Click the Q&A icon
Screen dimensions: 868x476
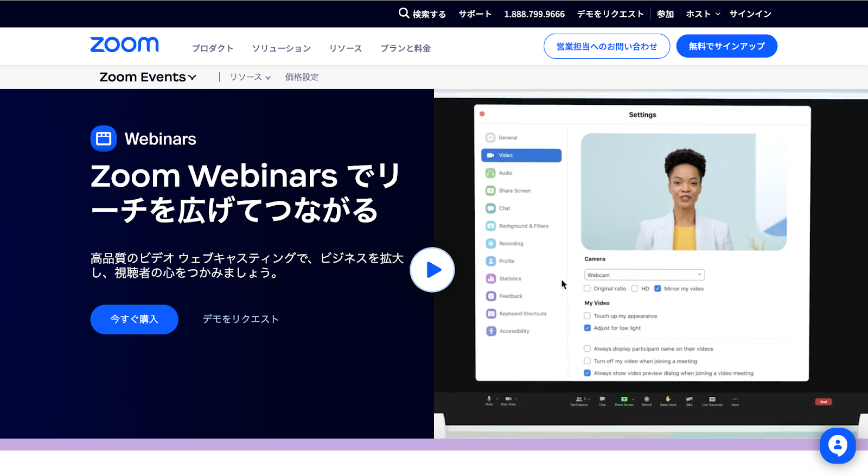click(x=690, y=399)
